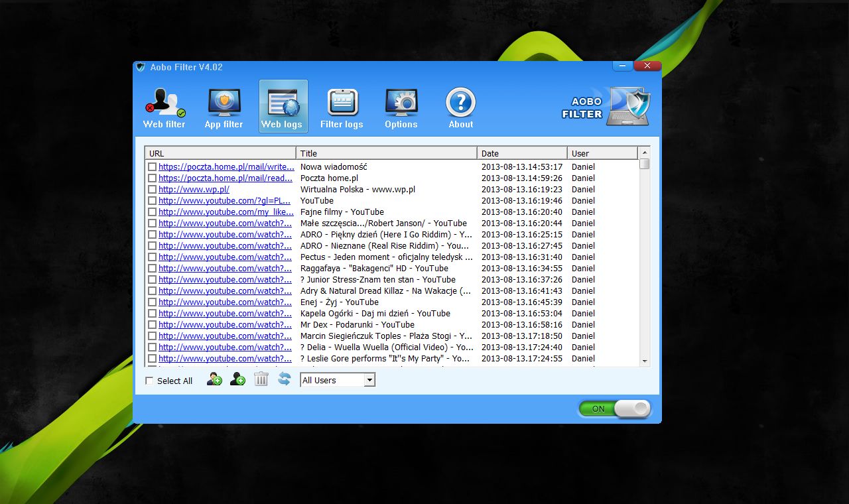Click the 'YouTube' title cell
This screenshot has width=849, height=504.
317,201
